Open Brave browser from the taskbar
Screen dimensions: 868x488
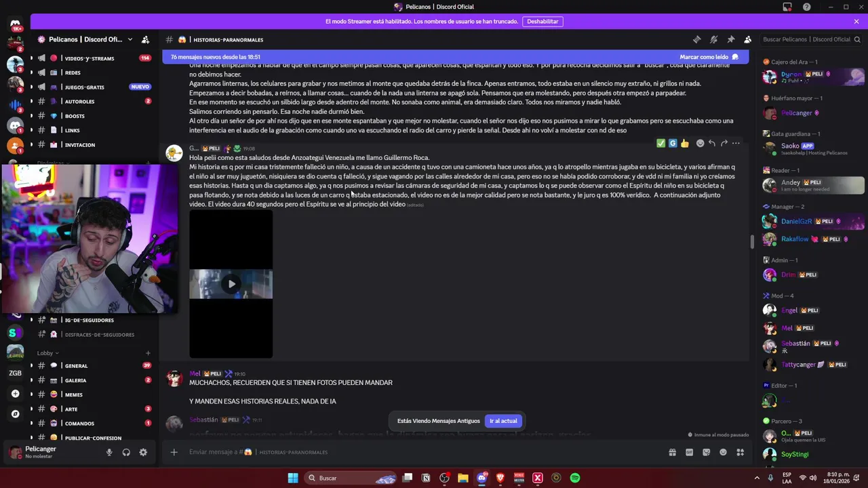(x=500, y=478)
